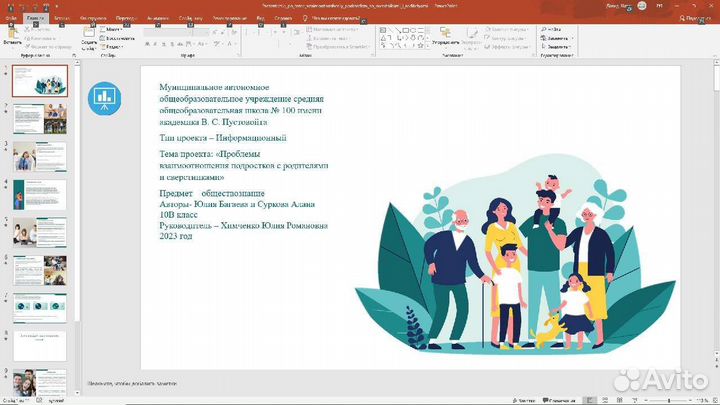Select the triangle shape in shapes gallery
Viewport: 720px width, 405px height.
pos(383,38)
